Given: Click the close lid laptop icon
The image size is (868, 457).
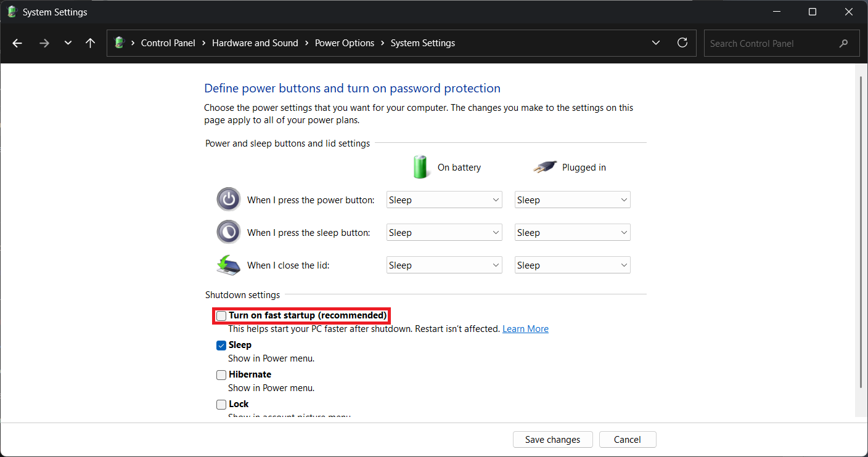Looking at the screenshot, I should click(x=228, y=265).
